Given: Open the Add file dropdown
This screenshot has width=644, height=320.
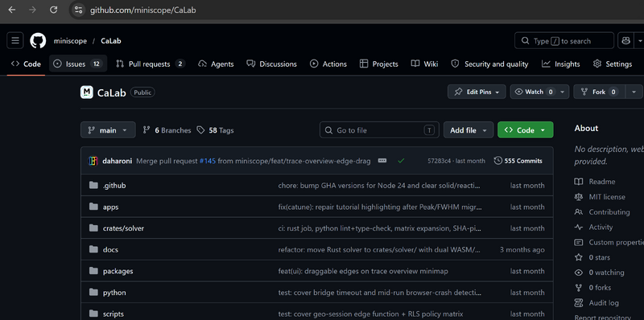Looking at the screenshot, I should pyautogui.click(x=469, y=130).
